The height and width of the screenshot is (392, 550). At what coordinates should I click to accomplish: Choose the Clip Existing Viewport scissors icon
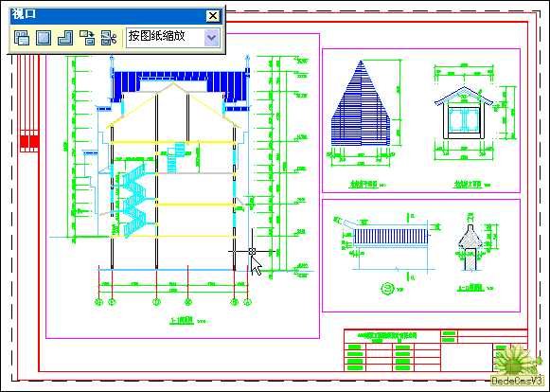click(108, 38)
